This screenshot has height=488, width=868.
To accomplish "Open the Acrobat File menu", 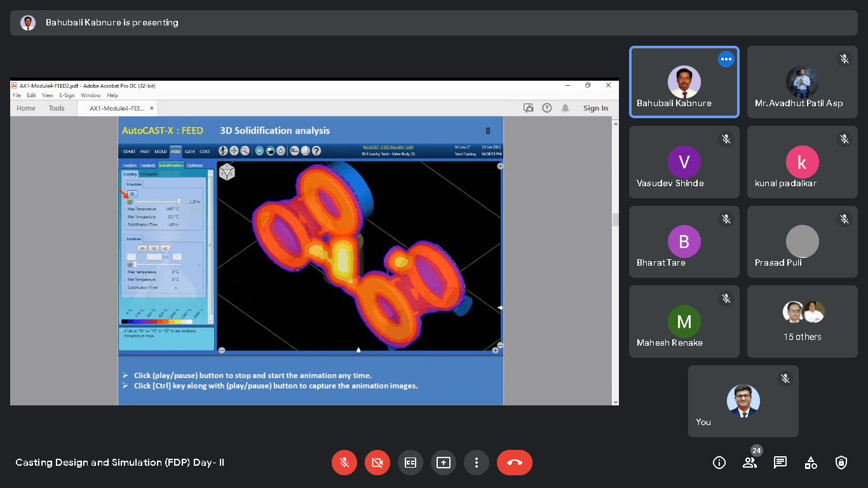I will [x=17, y=95].
